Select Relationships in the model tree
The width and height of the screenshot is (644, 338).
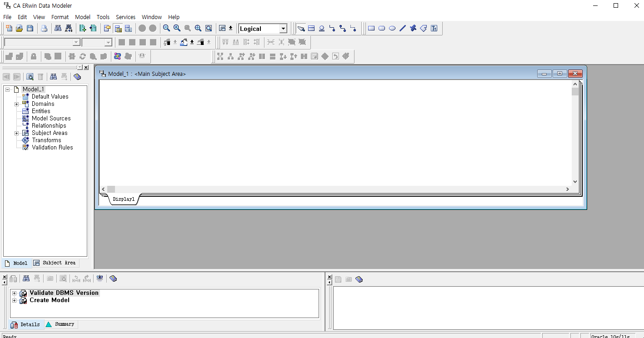point(49,126)
